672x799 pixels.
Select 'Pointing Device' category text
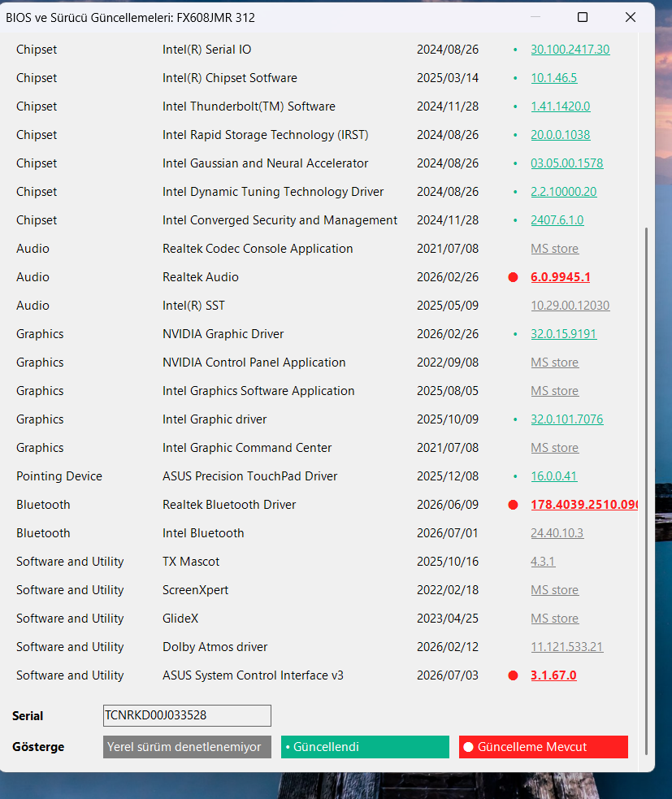tap(59, 476)
